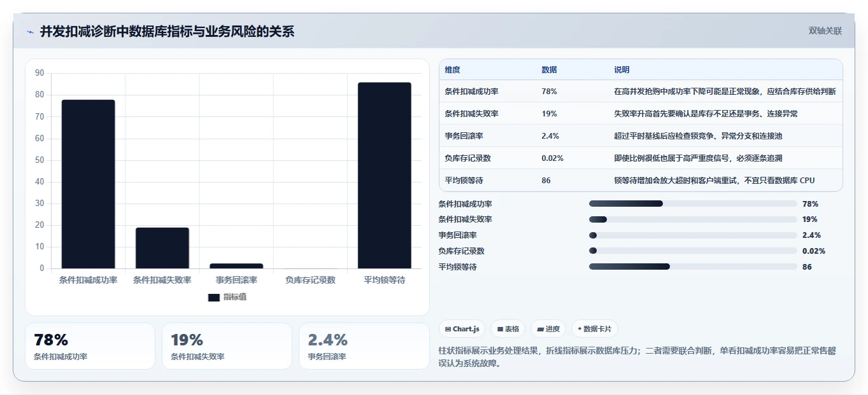Click the 维度 table column header
Image resolution: width=868 pixels, height=395 pixels.
pos(453,69)
